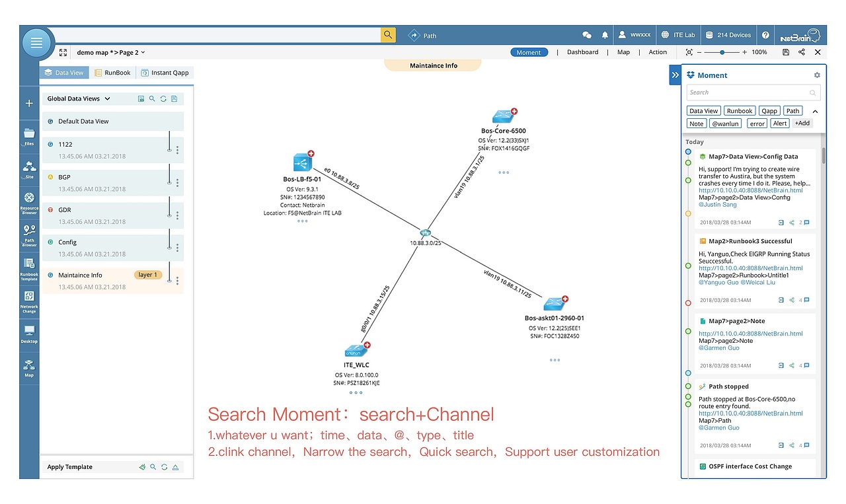
Task: Open Desktop in the left sidebar
Action: pos(29,334)
